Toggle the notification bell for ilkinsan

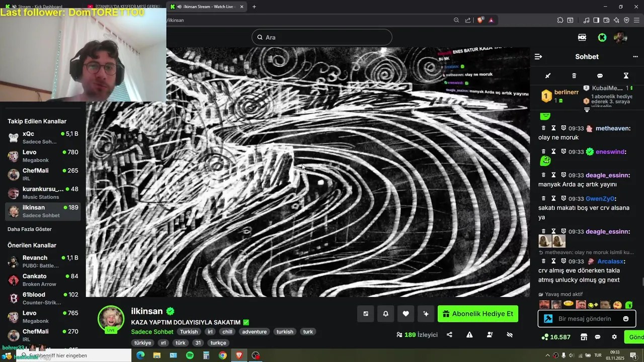coord(385,314)
